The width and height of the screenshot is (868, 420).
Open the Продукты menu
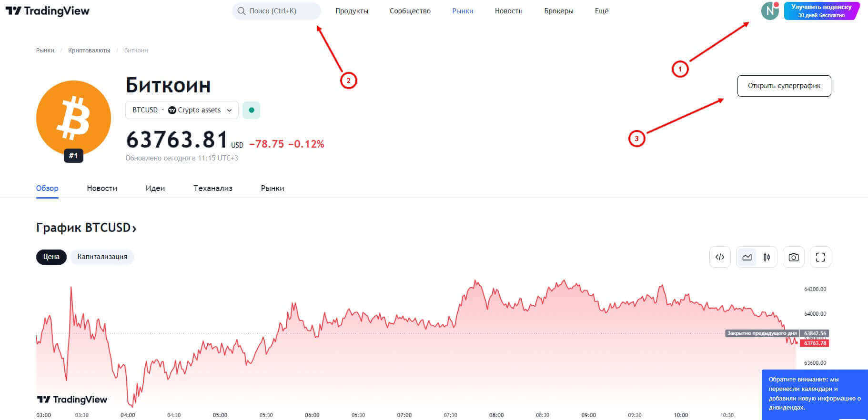[352, 11]
